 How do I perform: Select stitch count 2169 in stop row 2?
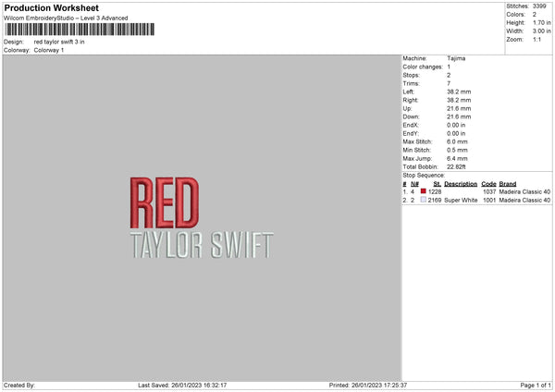coord(435,201)
